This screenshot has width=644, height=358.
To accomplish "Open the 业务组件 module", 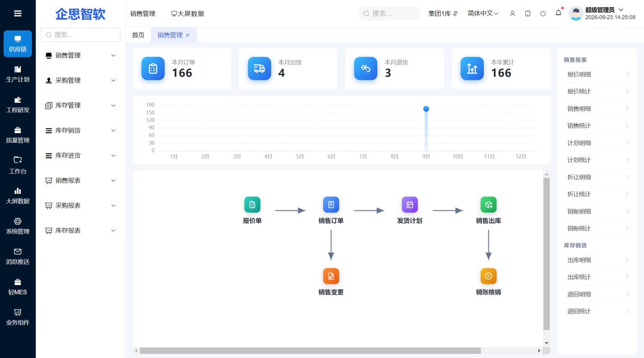I will (18, 317).
